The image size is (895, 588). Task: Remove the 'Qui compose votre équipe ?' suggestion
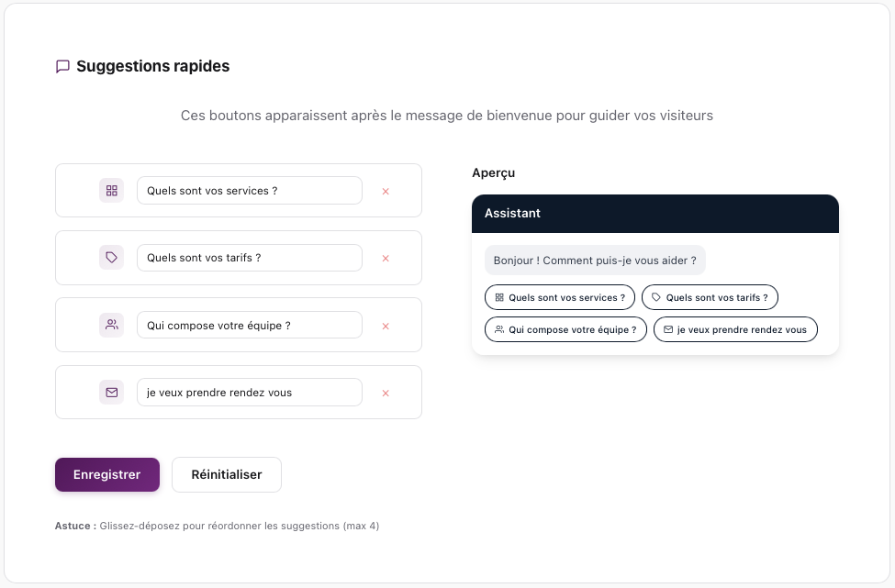386,326
